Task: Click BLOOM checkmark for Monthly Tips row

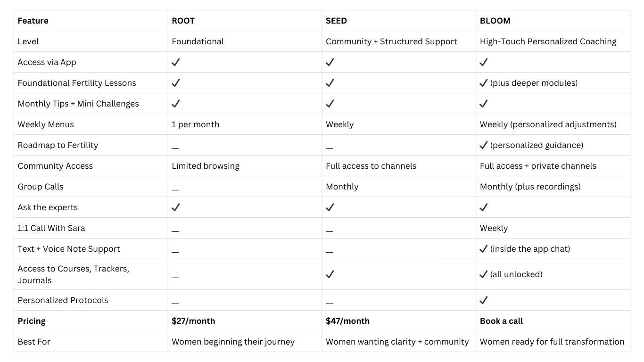Action: click(x=484, y=104)
